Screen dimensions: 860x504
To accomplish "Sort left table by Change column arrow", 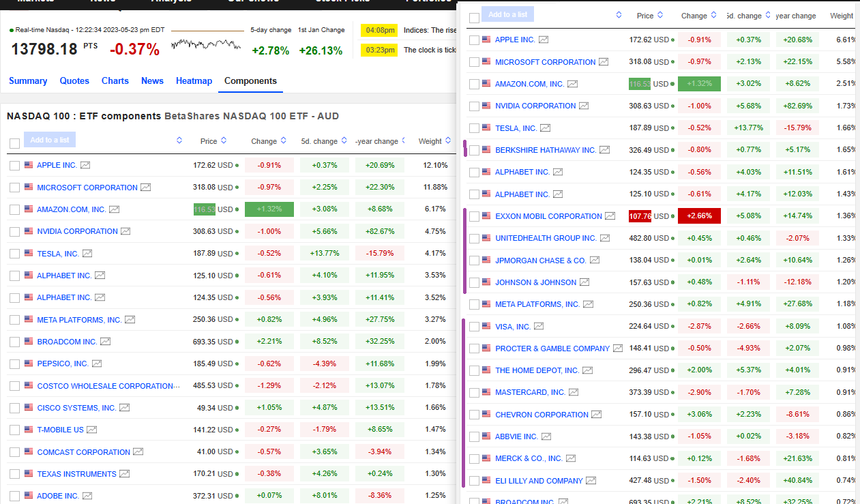I will [x=283, y=141].
